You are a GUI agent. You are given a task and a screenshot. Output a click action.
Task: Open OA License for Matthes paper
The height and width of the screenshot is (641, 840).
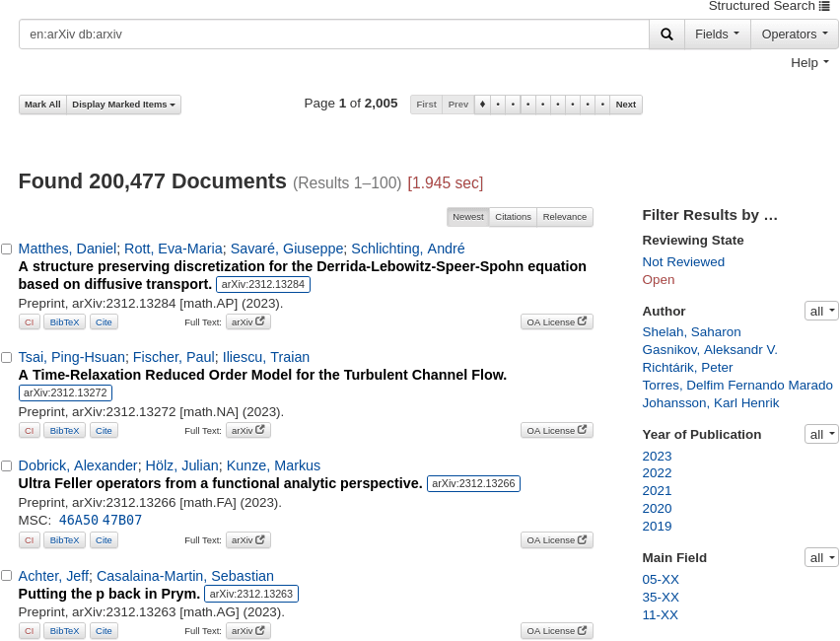pos(556,321)
